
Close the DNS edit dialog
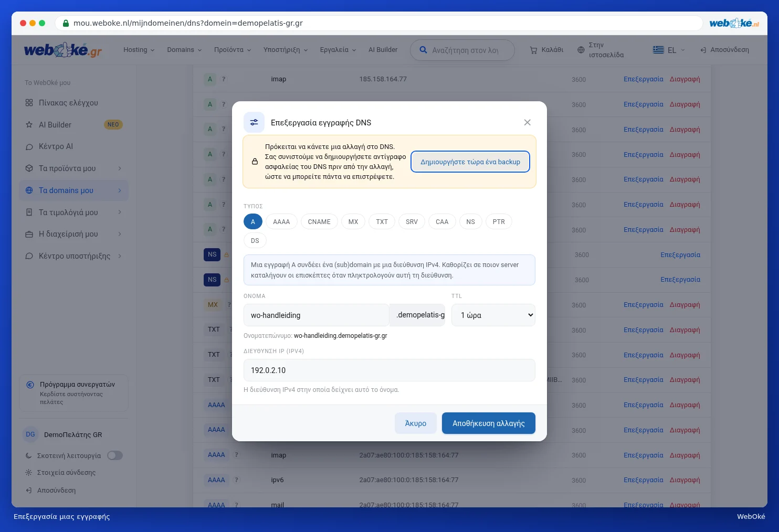click(x=527, y=122)
